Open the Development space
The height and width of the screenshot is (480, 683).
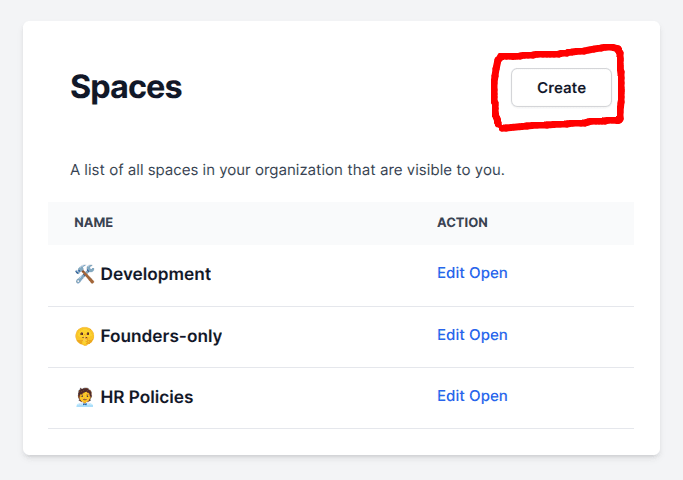[x=489, y=273]
